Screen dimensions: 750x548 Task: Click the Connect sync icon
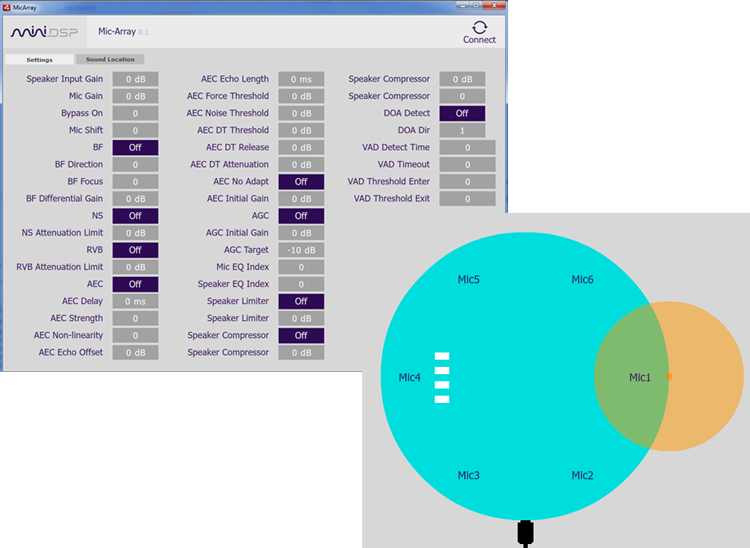pos(479,27)
